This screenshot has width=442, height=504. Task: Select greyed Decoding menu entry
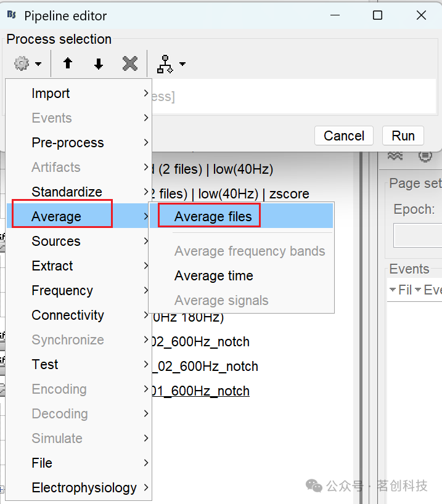[x=79, y=413]
